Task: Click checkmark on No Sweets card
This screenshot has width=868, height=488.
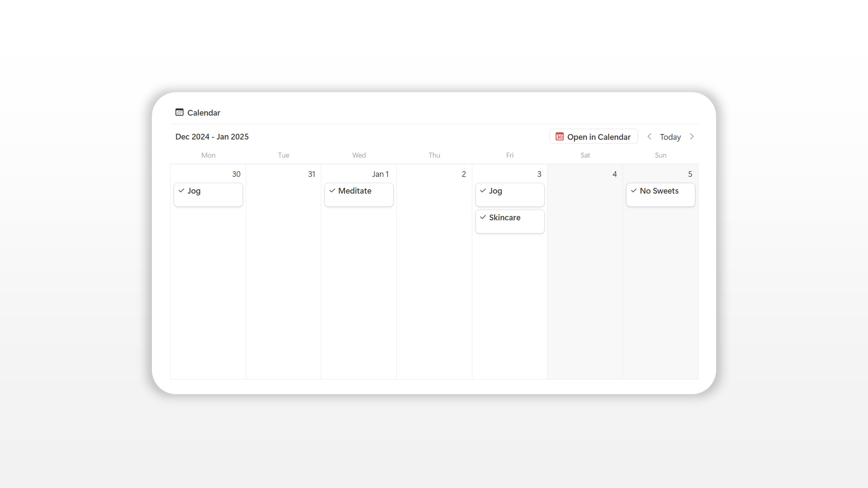Action: 634,190
